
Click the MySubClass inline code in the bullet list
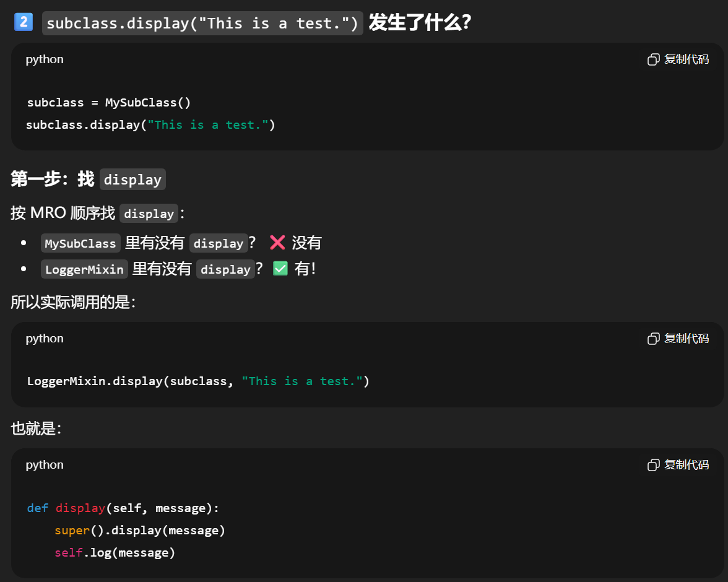(x=80, y=243)
